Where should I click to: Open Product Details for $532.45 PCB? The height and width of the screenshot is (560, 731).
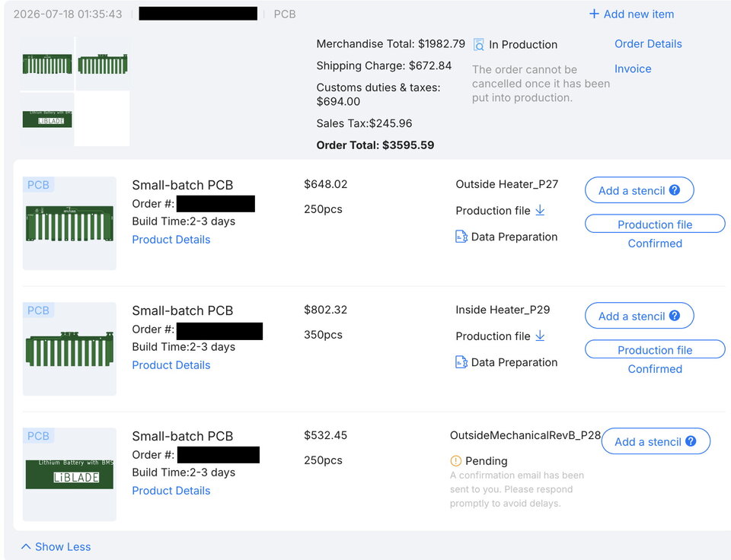tap(171, 491)
